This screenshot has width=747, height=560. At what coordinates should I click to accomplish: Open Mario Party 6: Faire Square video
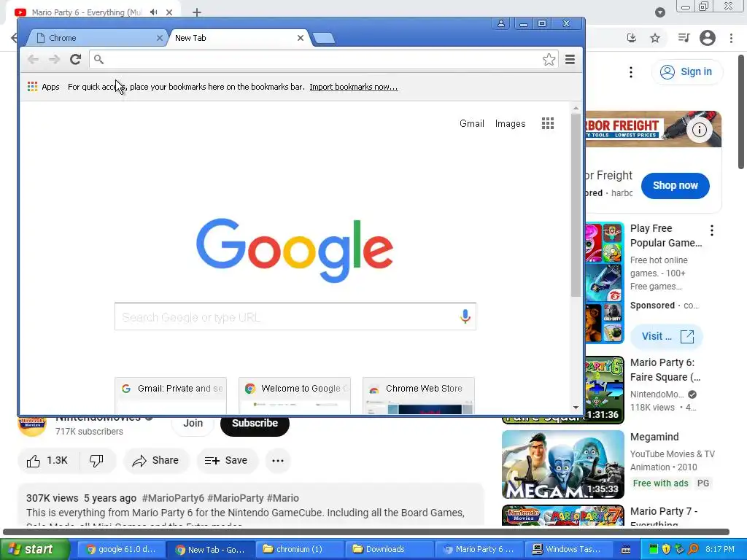click(665, 370)
